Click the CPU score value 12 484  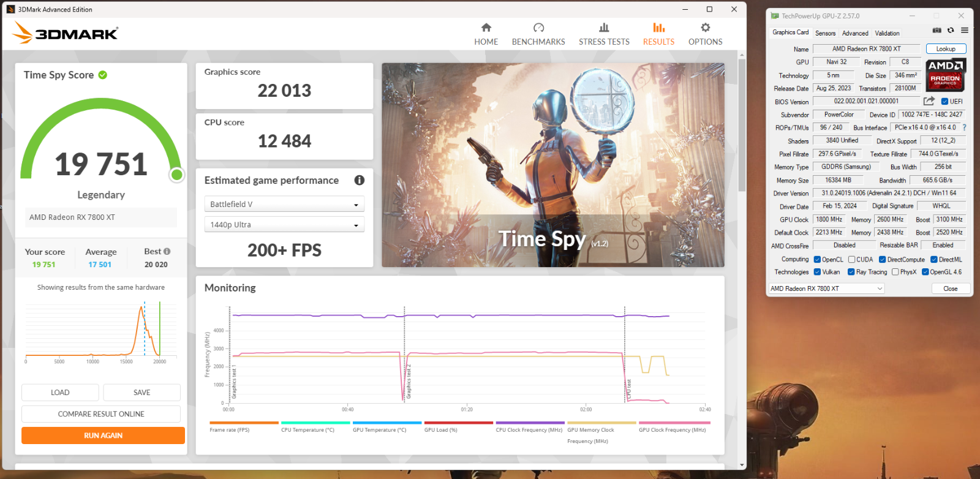coord(284,141)
